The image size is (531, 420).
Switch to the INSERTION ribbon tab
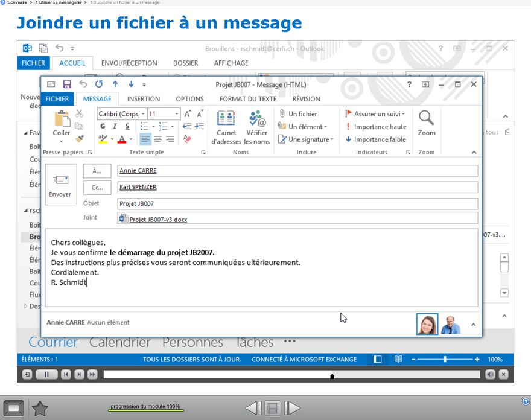144,99
